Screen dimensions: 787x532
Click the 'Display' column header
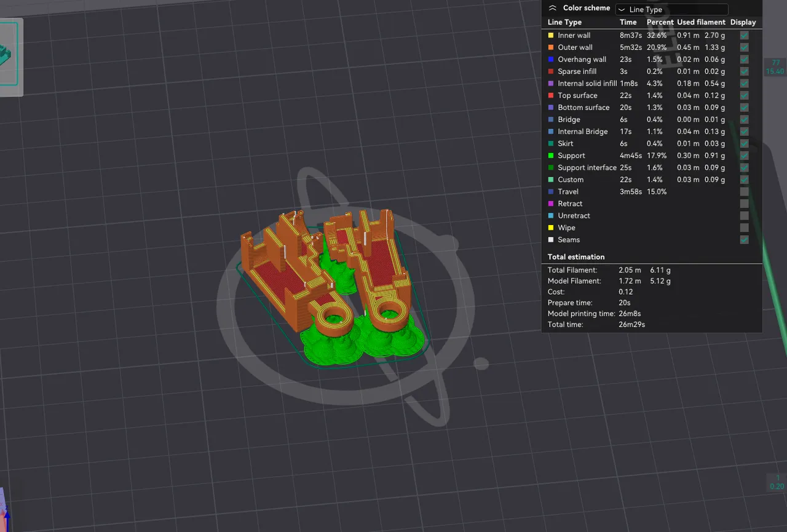(x=743, y=22)
